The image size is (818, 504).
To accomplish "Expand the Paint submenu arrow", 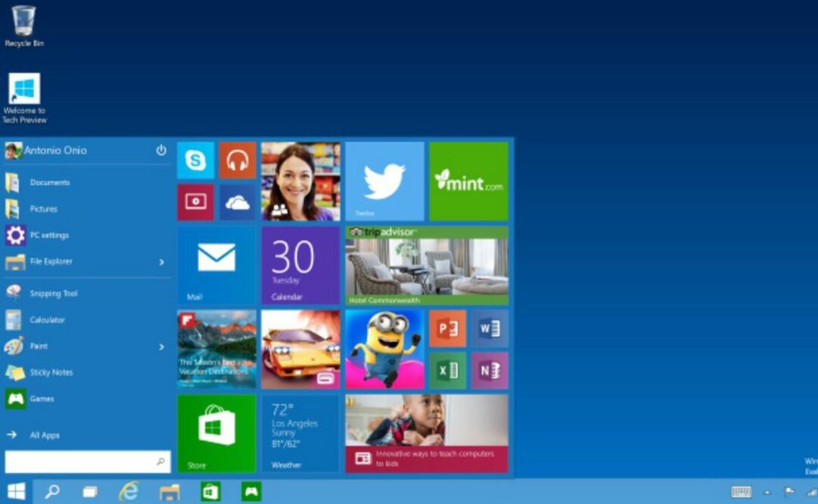I will click(160, 346).
